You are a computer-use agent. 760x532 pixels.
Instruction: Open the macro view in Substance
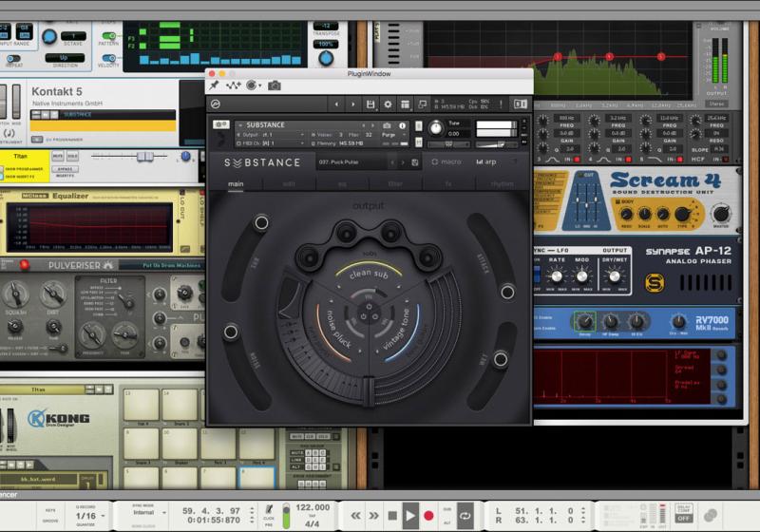click(446, 161)
